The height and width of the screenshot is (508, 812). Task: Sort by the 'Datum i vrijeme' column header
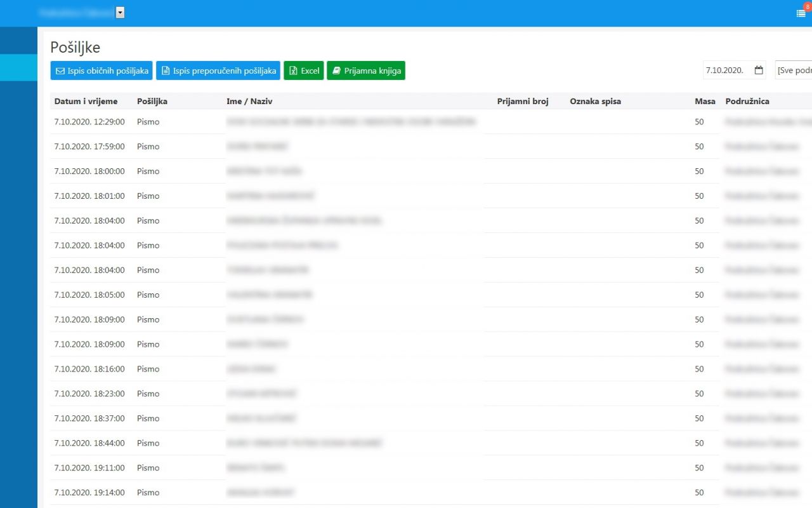coord(86,102)
